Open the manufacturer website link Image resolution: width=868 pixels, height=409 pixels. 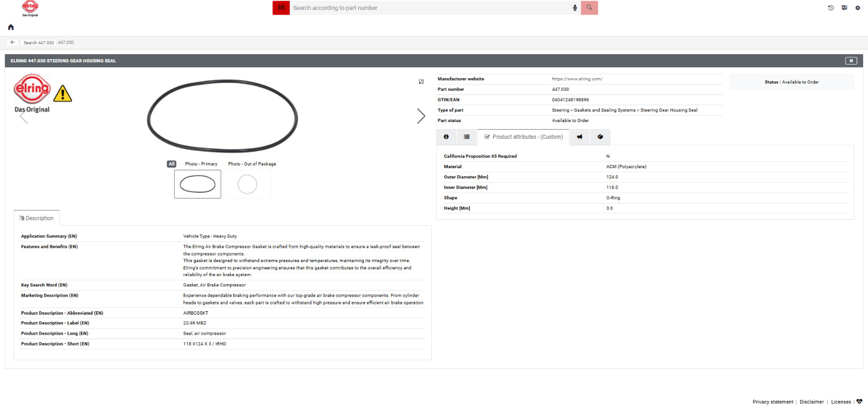coord(577,79)
